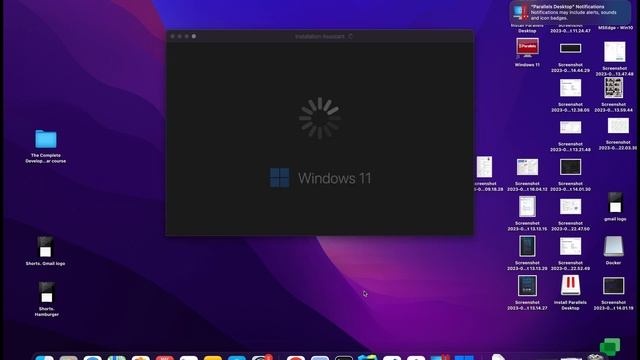Viewport: 640px width, 360px height.
Task: Open the Parallels Desktop Notifications banner
Action: 570,12
